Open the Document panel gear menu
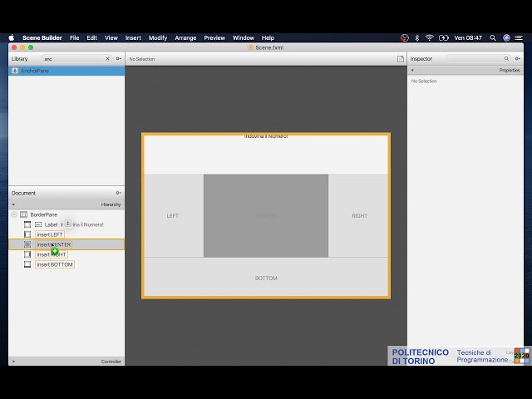532x399 pixels. tap(119, 193)
